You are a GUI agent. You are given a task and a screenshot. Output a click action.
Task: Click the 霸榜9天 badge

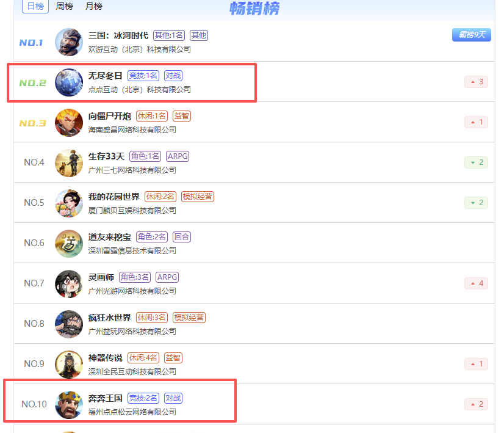pos(471,35)
